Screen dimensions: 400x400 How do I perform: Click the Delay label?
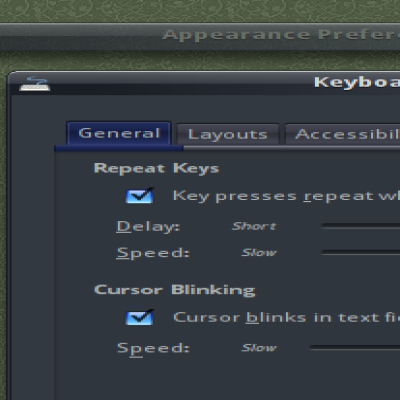[148, 227]
